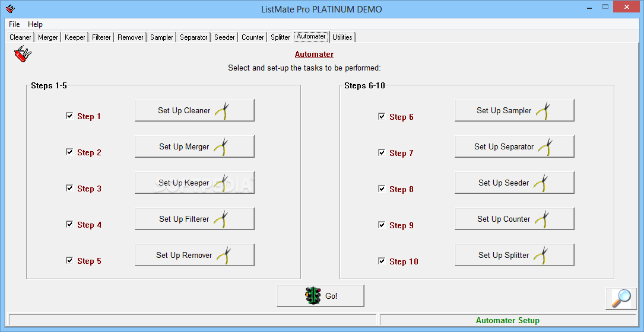Click the Steps 6-10 group label
644x332 pixels.
[x=364, y=86]
